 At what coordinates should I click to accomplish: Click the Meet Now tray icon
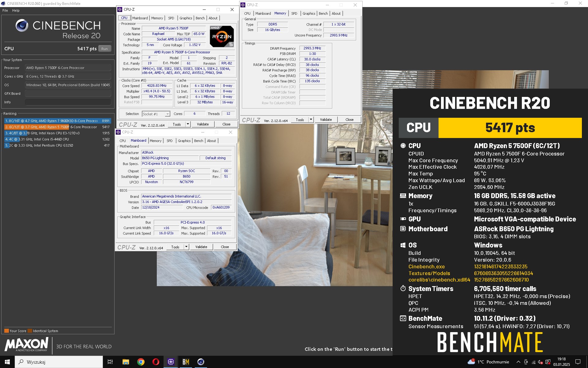click(526, 362)
